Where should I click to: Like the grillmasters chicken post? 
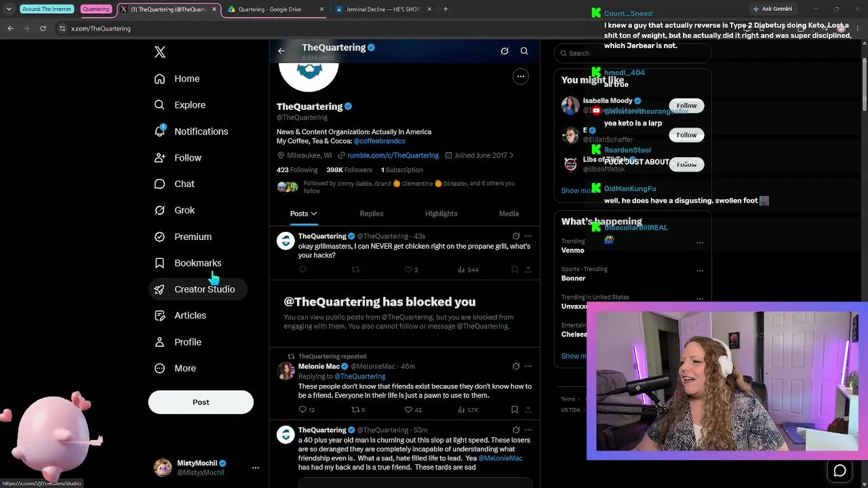click(x=412, y=270)
